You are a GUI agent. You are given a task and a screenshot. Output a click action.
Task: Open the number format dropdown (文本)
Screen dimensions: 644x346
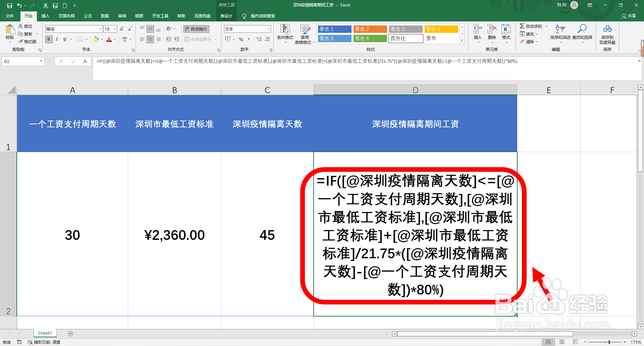coord(268,29)
